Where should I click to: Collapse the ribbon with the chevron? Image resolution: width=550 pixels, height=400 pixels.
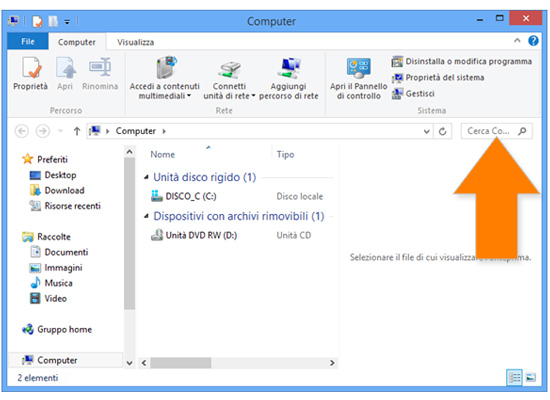pyautogui.click(x=517, y=41)
